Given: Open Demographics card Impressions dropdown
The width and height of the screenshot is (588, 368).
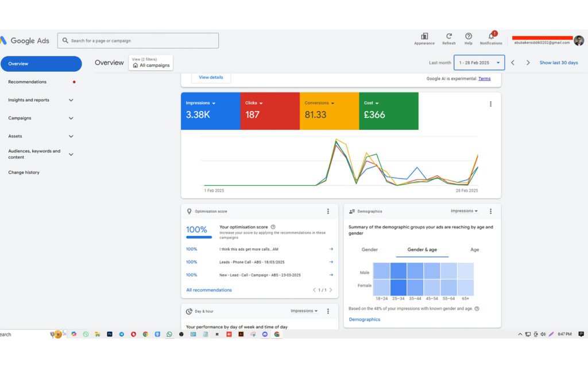Looking at the screenshot, I should pyautogui.click(x=464, y=211).
